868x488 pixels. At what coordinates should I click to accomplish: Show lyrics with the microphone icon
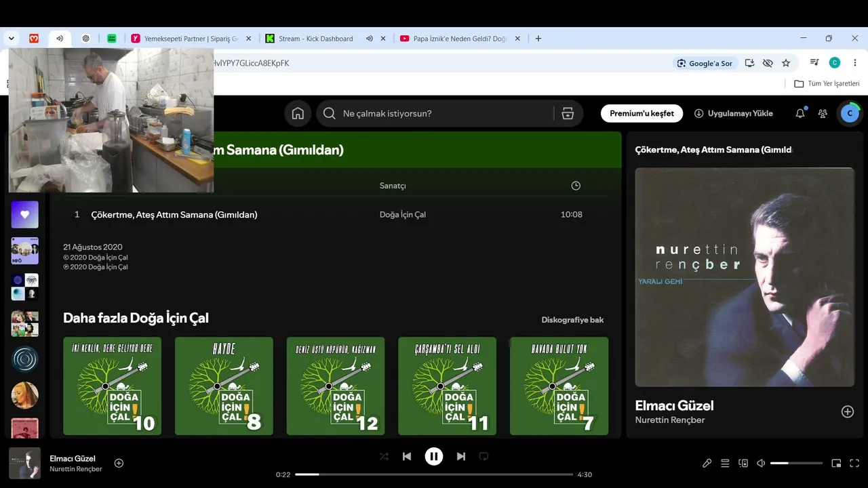(707, 464)
